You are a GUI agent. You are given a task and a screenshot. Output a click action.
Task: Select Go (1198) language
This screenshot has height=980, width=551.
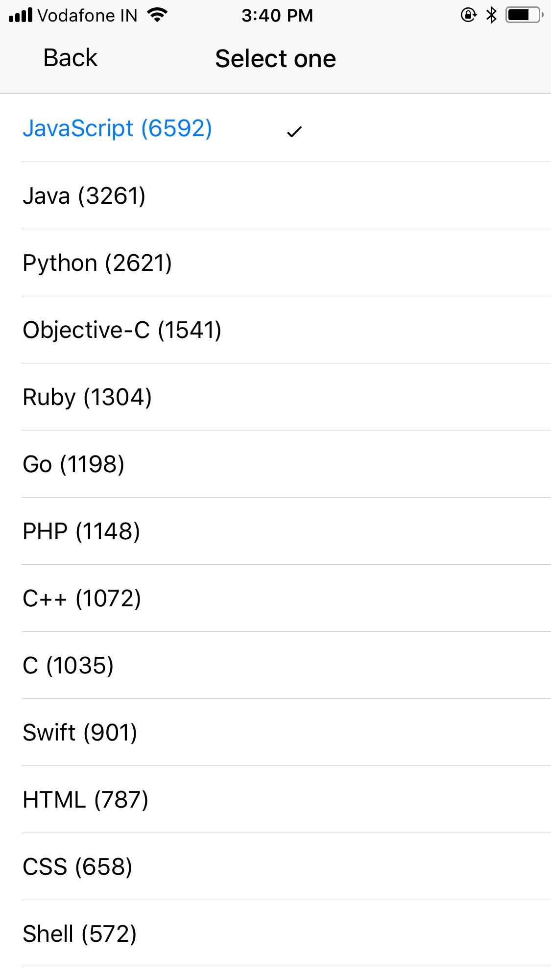(73, 464)
